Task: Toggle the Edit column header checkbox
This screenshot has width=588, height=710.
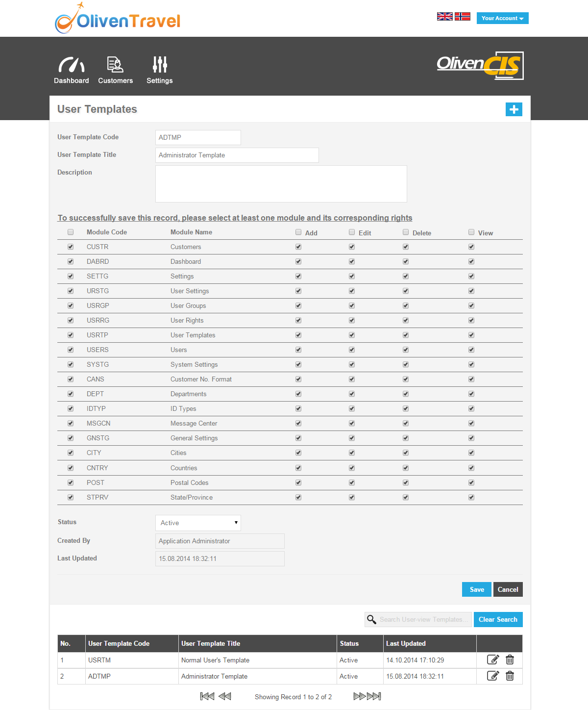Action: pyautogui.click(x=352, y=232)
